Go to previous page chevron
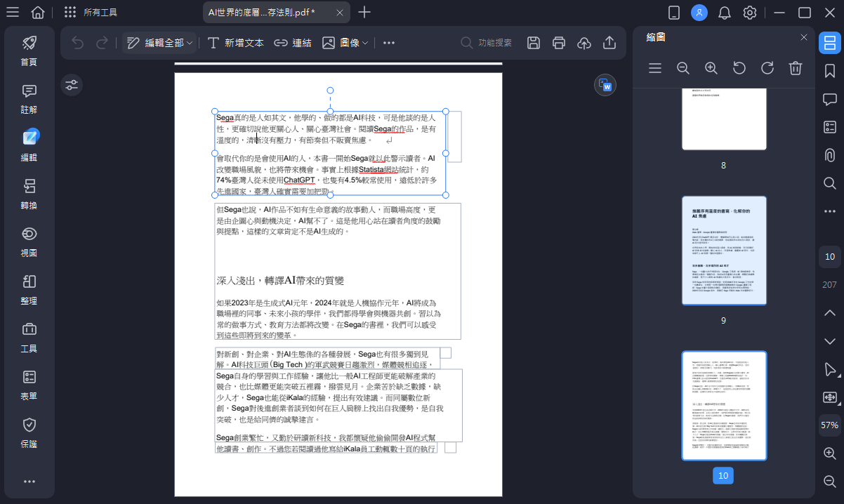Screen dimensions: 844x504 click(x=830, y=312)
